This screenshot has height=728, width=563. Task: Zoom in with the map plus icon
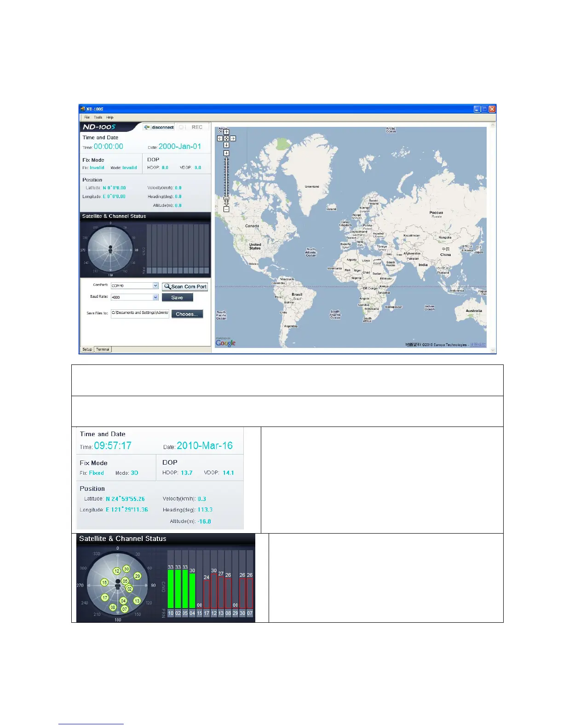coord(226,153)
